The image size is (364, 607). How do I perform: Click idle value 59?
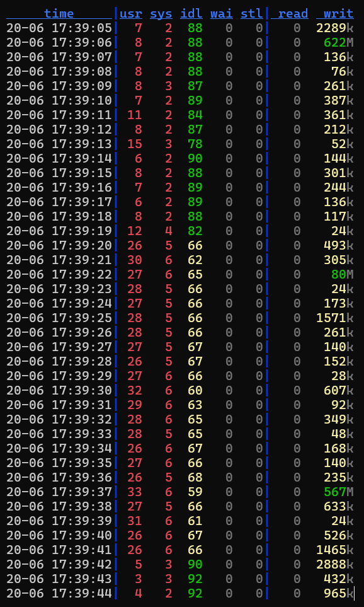(x=195, y=492)
